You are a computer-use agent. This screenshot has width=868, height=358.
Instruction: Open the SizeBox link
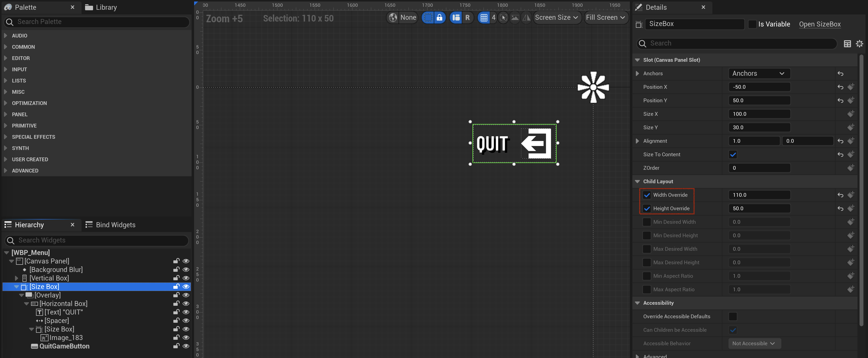819,24
